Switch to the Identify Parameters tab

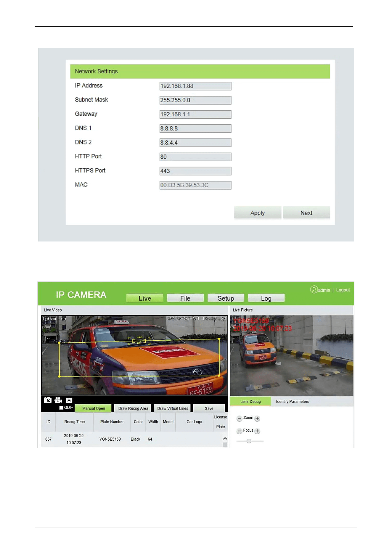click(x=293, y=401)
